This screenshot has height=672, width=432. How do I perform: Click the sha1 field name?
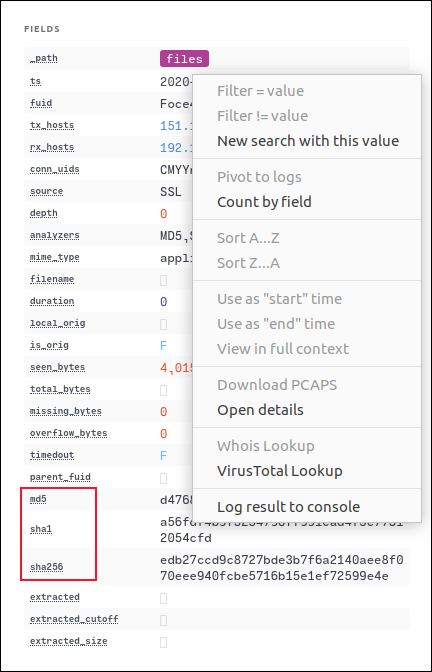coord(41,529)
